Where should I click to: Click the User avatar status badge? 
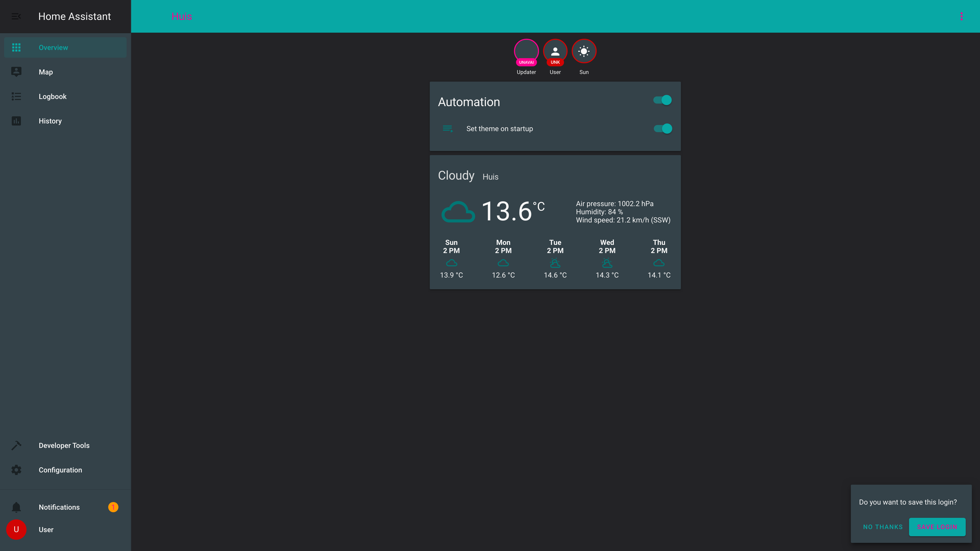[555, 62]
